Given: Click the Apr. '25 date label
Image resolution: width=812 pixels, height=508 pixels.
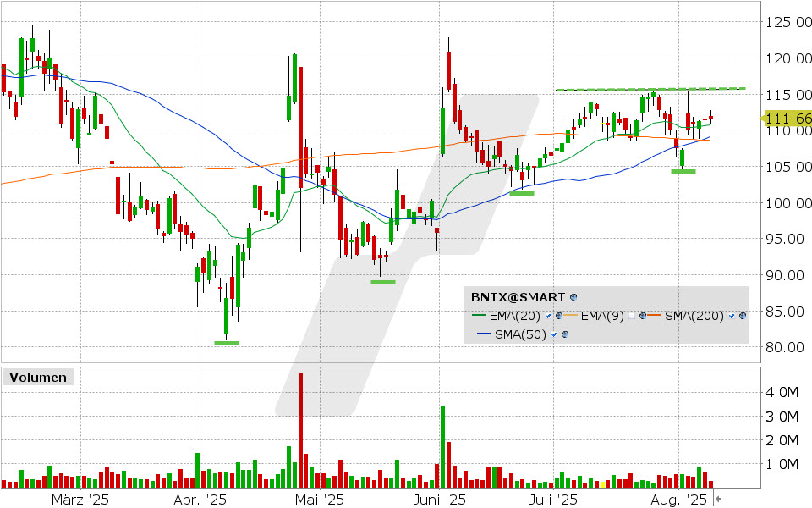Looking at the screenshot, I should (x=200, y=500).
